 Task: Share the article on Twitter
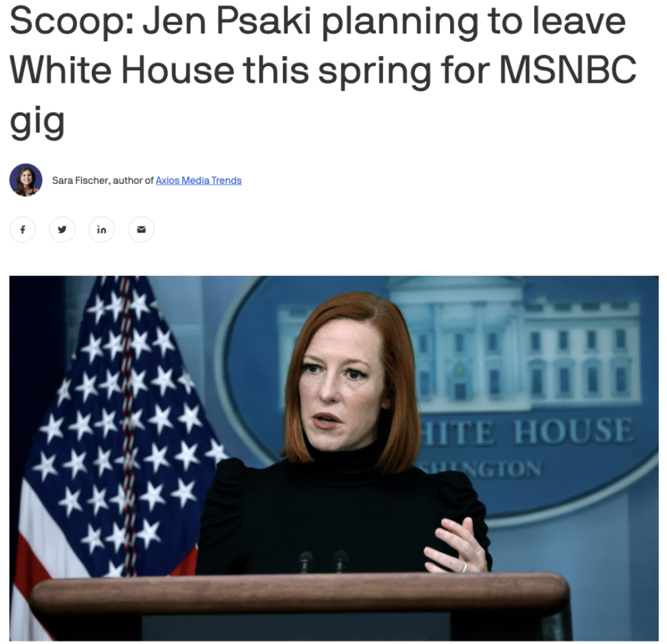pos(62,229)
